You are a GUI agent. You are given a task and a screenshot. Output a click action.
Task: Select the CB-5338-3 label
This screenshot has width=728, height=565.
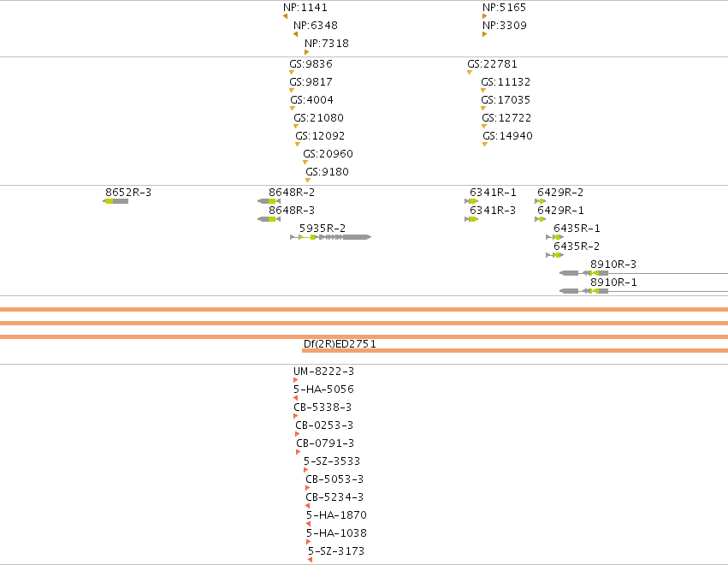[x=323, y=407]
